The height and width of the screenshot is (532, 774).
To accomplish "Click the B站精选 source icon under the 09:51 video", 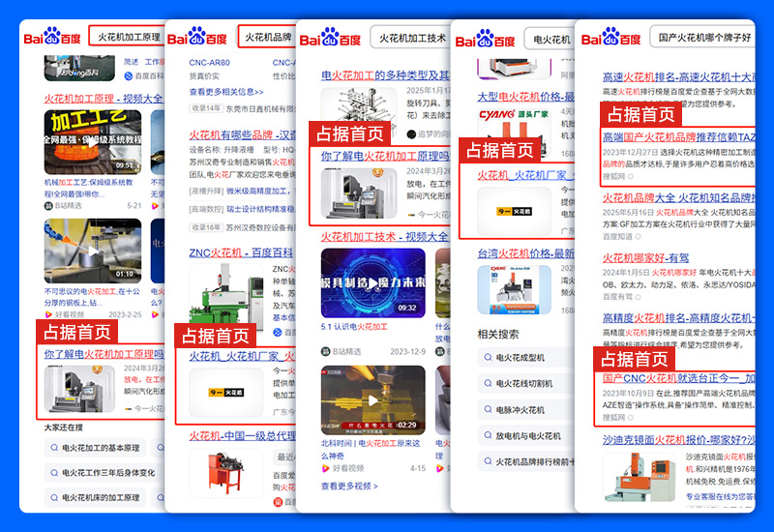I will click(48, 206).
